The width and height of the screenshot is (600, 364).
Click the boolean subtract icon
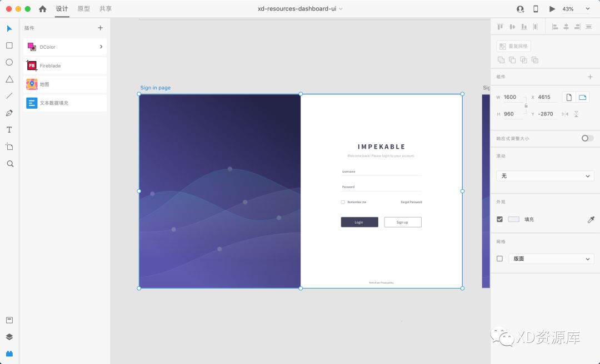(512, 60)
